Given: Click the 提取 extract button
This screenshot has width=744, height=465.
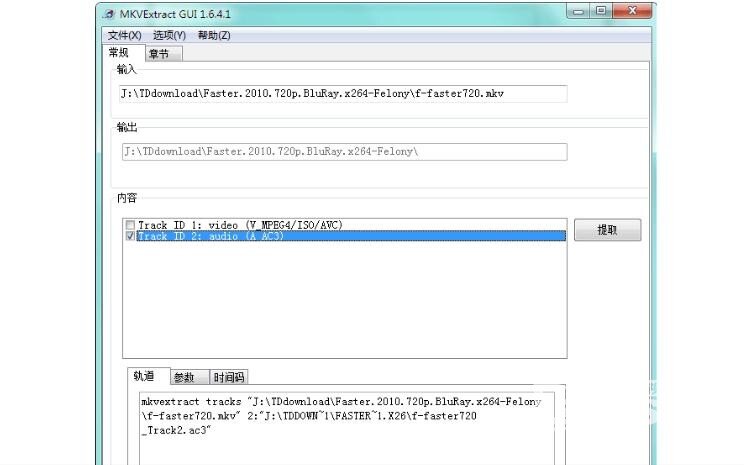Looking at the screenshot, I should pyautogui.click(x=607, y=230).
